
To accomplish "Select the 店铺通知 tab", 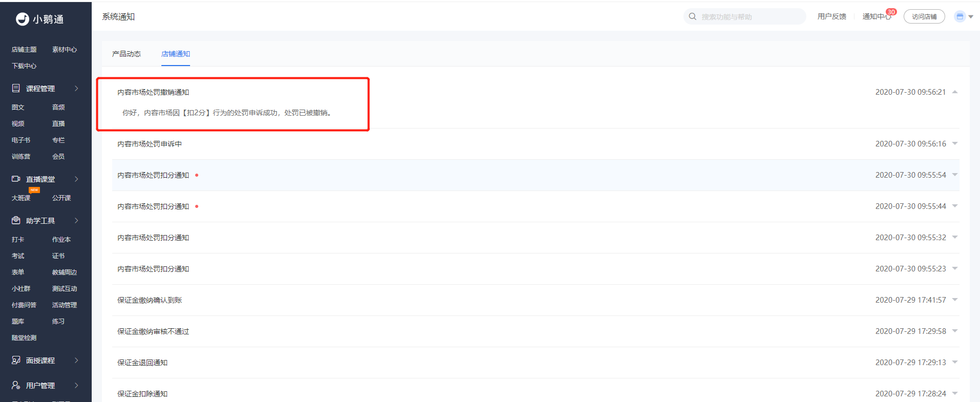I will (x=176, y=54).
